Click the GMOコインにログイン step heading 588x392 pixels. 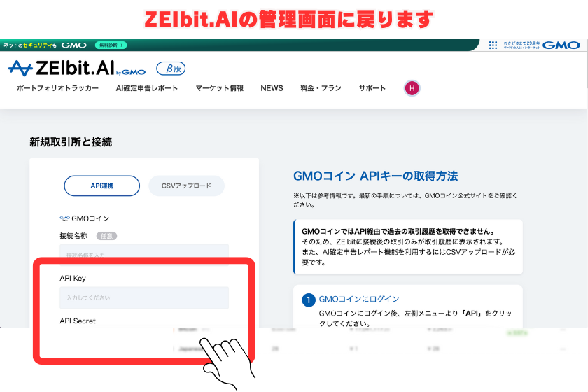(358, 299)
